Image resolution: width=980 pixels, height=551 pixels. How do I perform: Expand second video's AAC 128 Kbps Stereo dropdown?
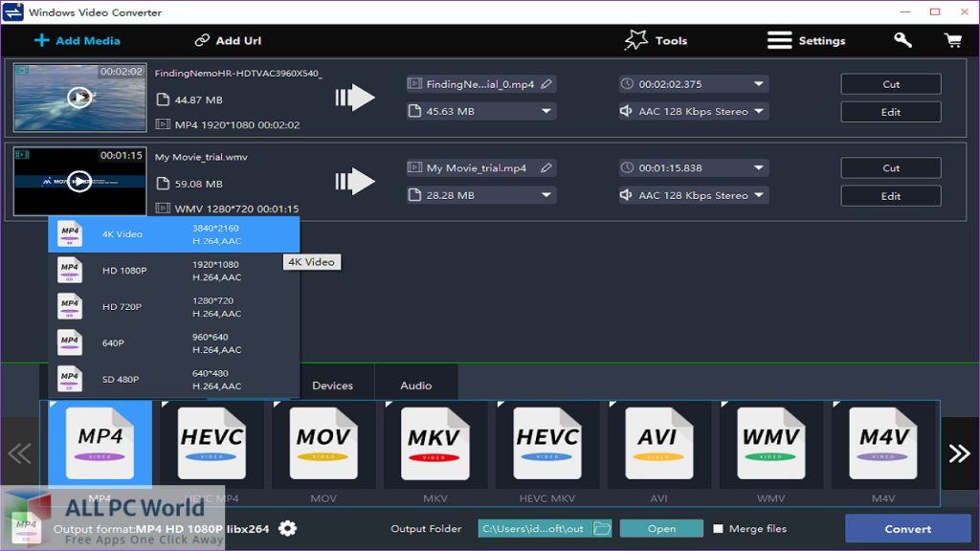tap(759, 195)
